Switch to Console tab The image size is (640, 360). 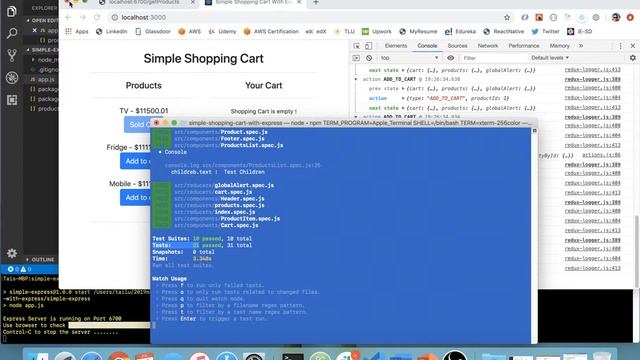[x=427, y=46]
